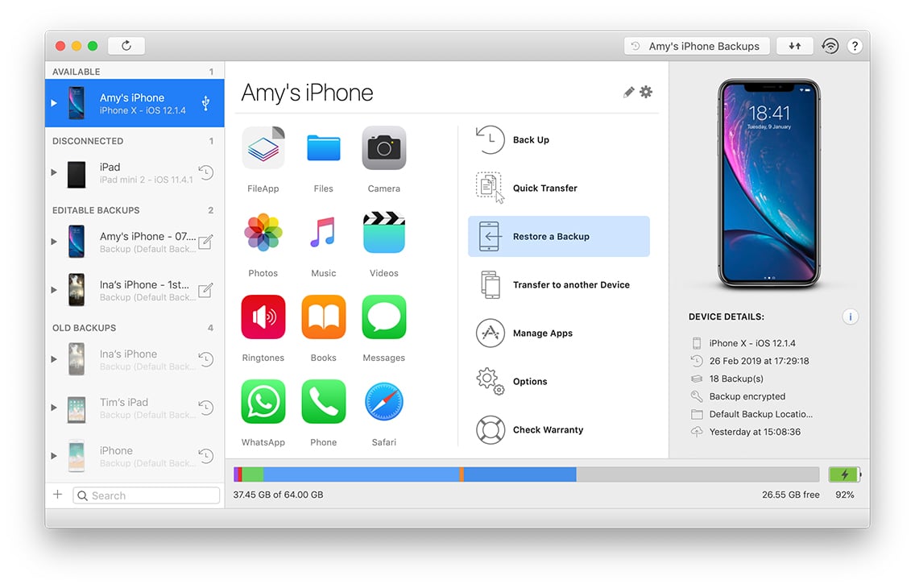Open the Music app icon

(x=323, y=232)
